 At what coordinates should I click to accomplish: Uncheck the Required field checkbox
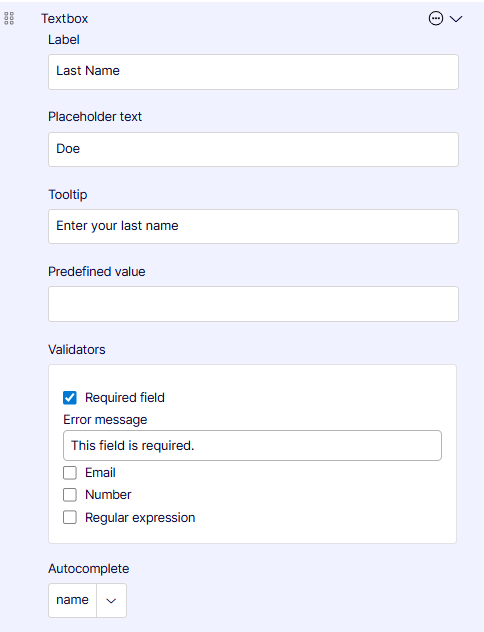(x=70, y=398)
